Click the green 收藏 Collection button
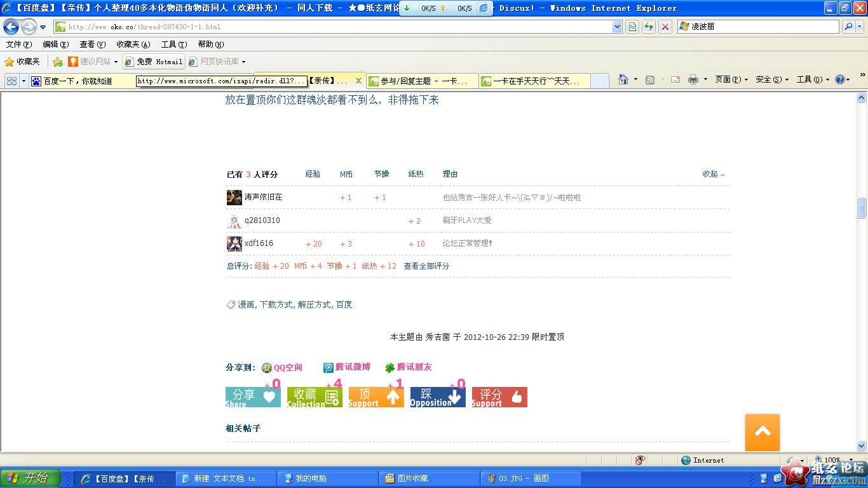 click(x=315, y=397)
